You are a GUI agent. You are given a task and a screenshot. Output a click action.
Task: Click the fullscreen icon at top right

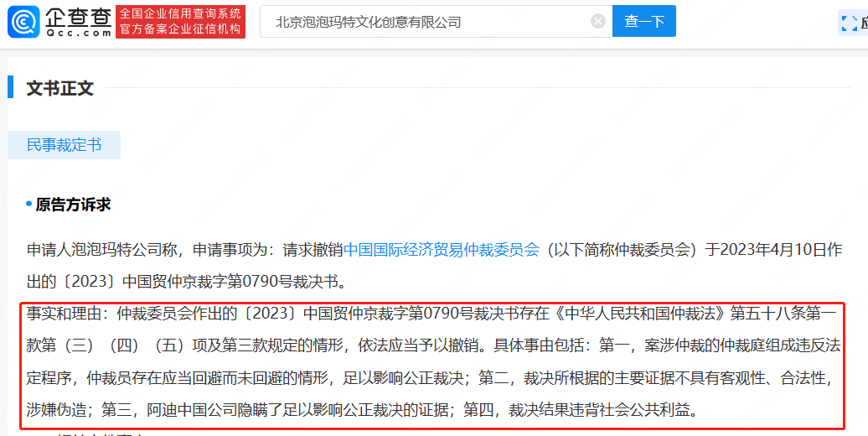(849, 23)
